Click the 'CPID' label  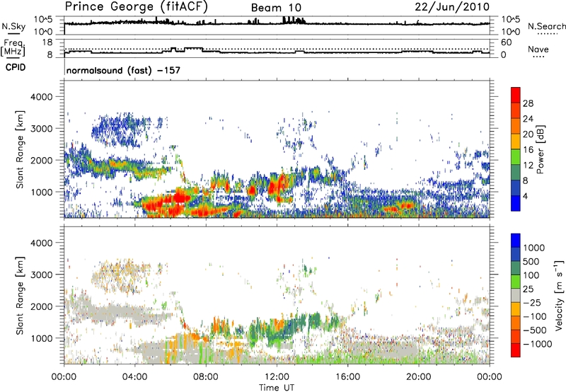[16, 67]
